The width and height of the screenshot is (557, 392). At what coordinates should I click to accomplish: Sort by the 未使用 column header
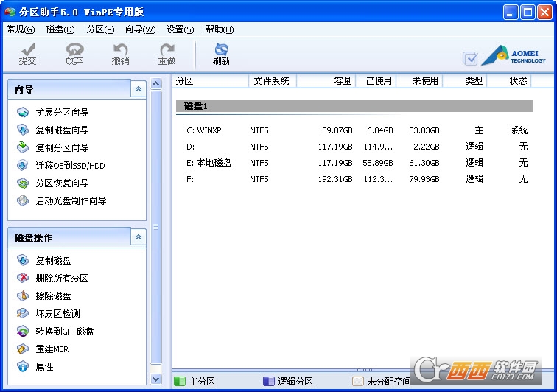point(419,81)
